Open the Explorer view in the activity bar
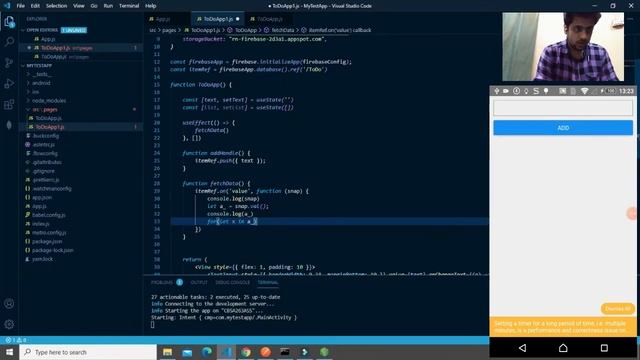Screen dimensions: 640x360 9,21
